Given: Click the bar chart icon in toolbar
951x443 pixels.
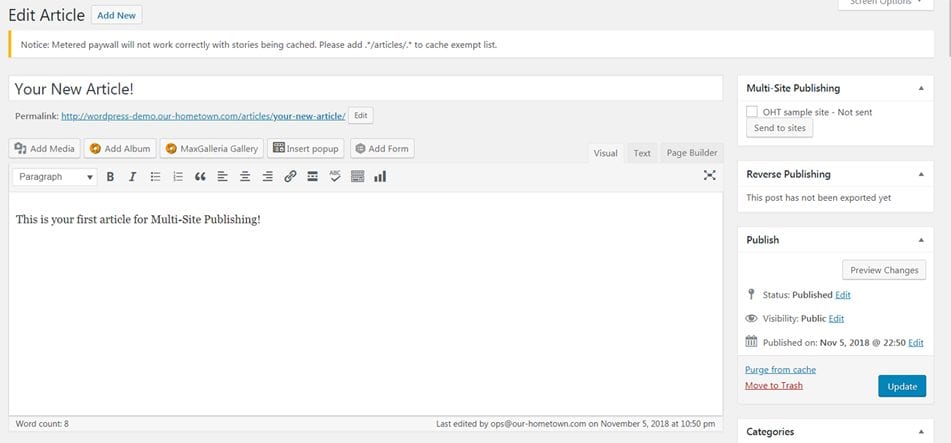Looking at the screenshot, I should pyautogui.click(x=380, y=177).
